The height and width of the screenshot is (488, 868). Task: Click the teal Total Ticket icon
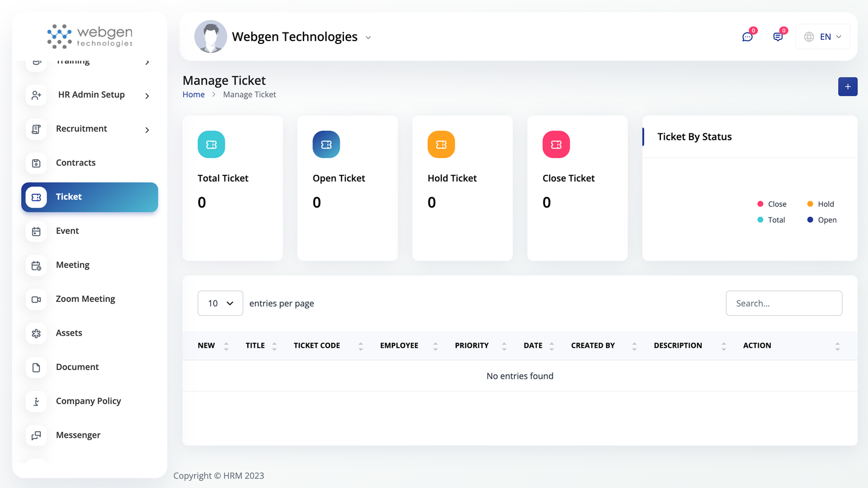[x=211, y=145]
